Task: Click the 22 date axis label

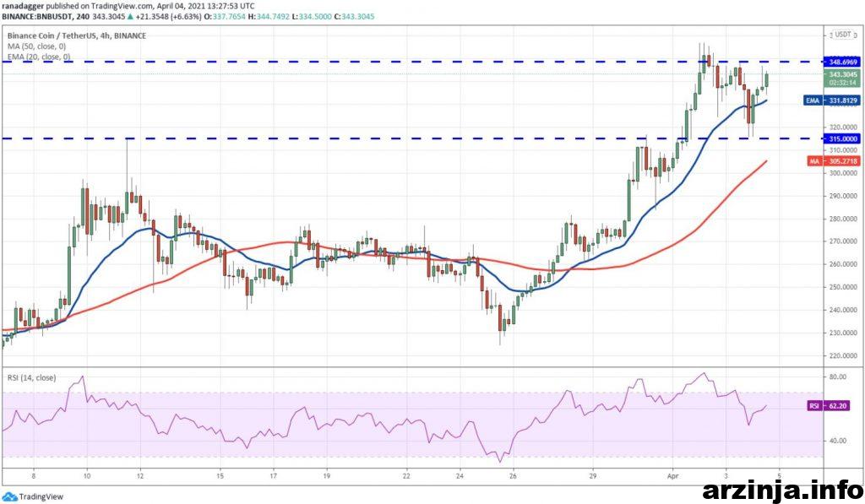Action: coord(406,475)
